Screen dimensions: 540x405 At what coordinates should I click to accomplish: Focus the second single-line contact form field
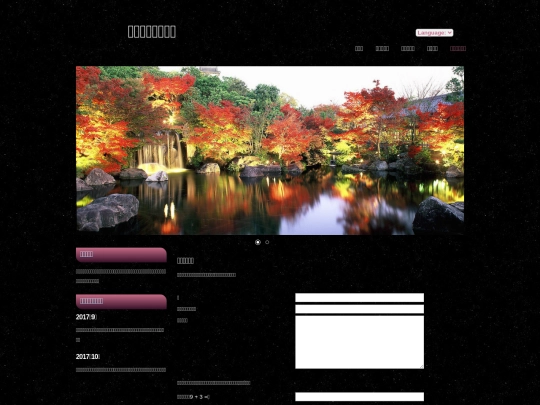pyautogui.click(x=360, y=309)
